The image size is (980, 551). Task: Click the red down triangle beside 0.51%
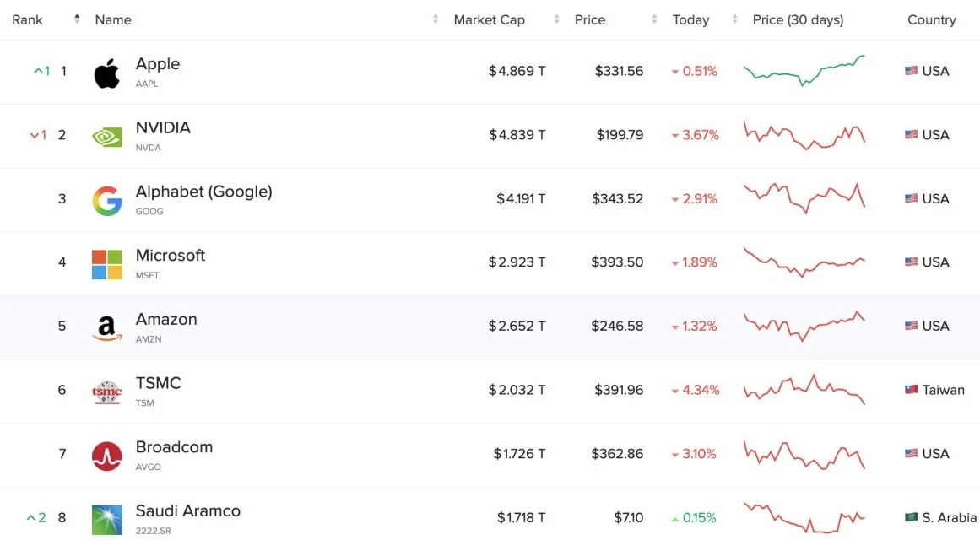click(675, 72)
